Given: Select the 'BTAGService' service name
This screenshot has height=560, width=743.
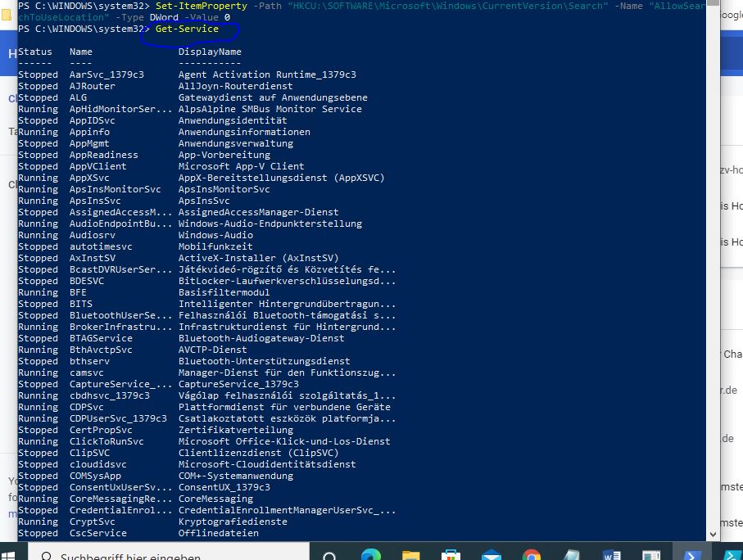Looking at the screenshot, I should (101, 338).
